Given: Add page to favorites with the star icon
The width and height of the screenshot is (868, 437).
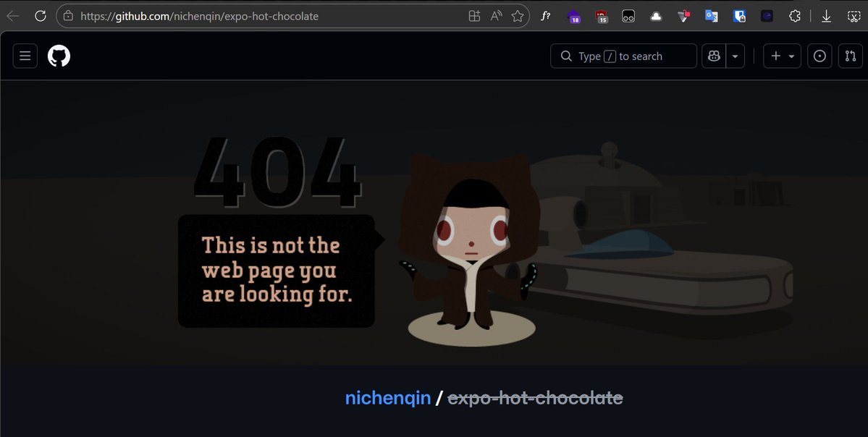Looking at the screenshot, I should point(518,16).
